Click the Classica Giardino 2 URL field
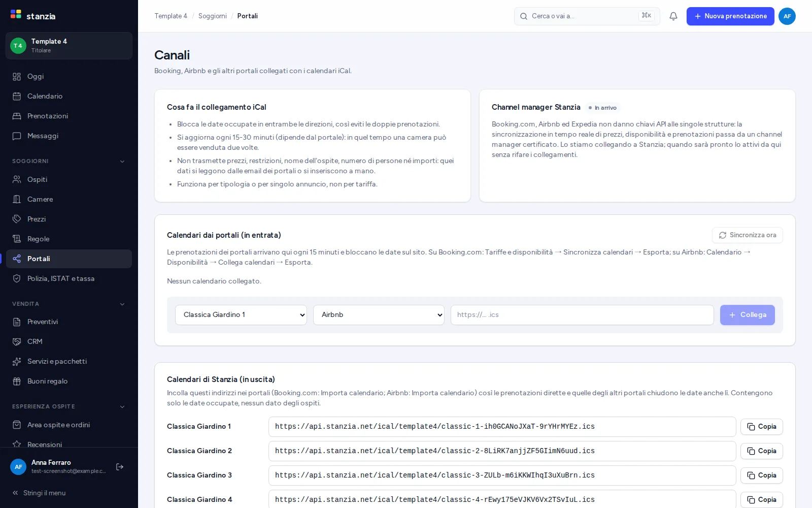This screenshot has height=508, width=812. point(502,451)
